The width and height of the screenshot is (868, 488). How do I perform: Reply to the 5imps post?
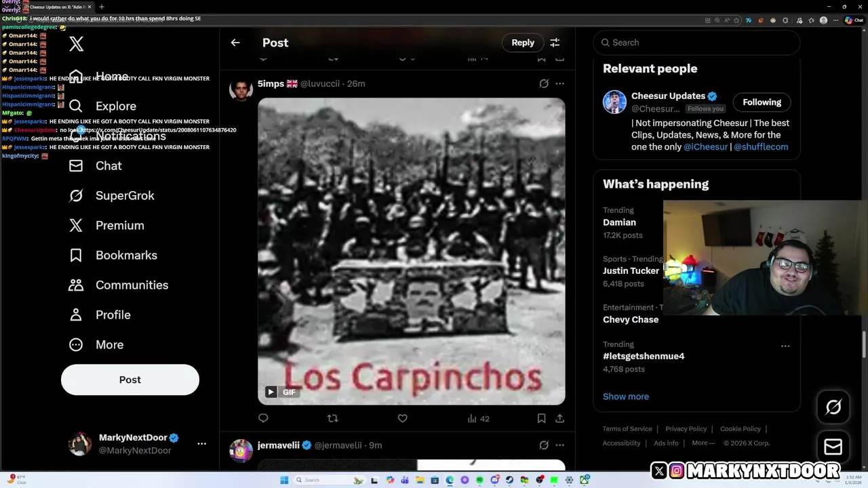[263, 418]
